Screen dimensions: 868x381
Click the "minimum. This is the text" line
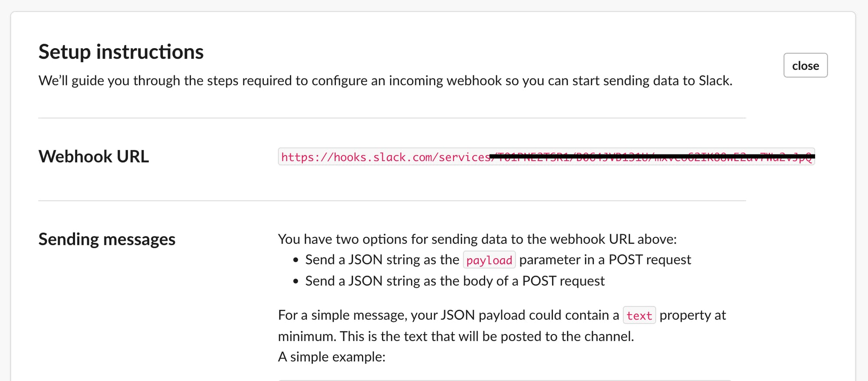[x=456, y=336]
